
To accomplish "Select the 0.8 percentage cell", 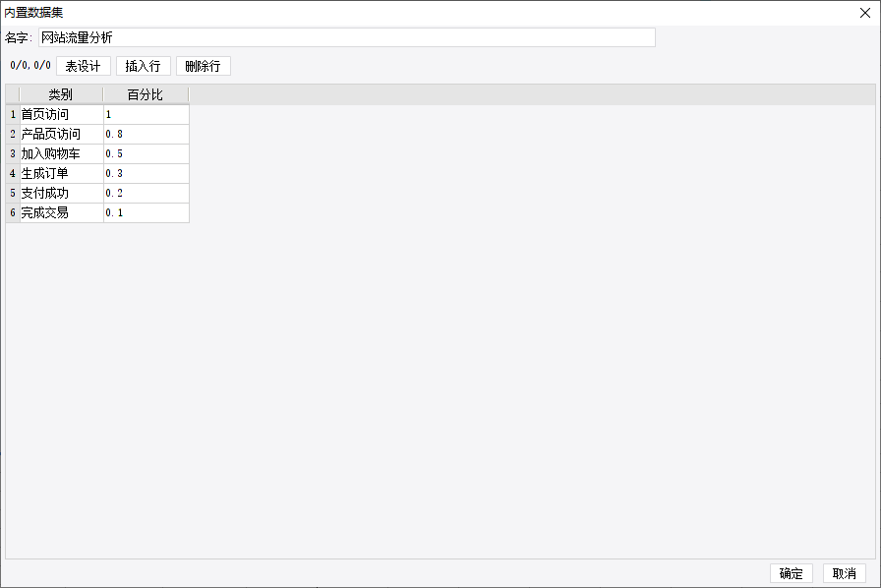I will [x=147, y=135].
